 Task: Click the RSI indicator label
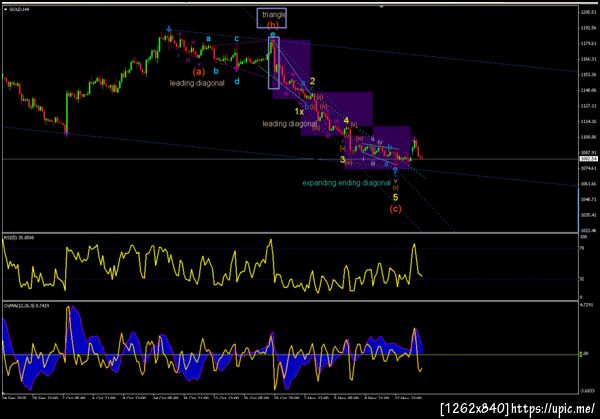(19, 238)
